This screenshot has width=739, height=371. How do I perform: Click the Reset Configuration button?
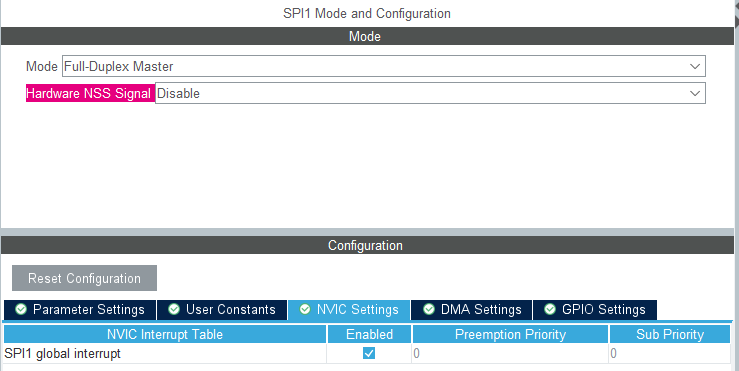84,278
